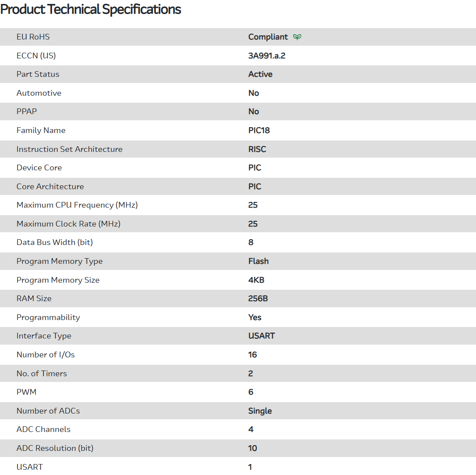476x475 pixels.
Task: Click the ADC Resolution (bit) label
Action: pos(55,448)
